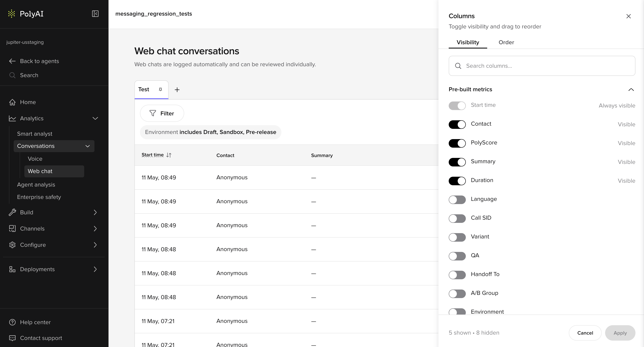
Task: Click the Build wrench icon
Action: coord(12,213)
